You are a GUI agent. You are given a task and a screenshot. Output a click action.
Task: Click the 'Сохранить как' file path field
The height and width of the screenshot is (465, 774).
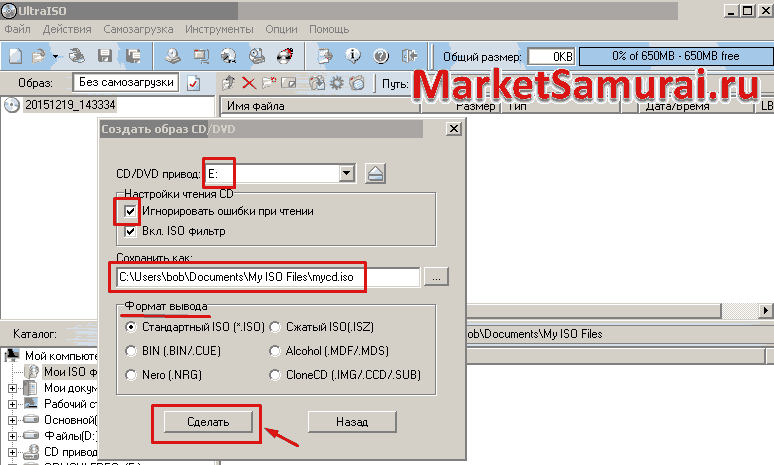269,277
